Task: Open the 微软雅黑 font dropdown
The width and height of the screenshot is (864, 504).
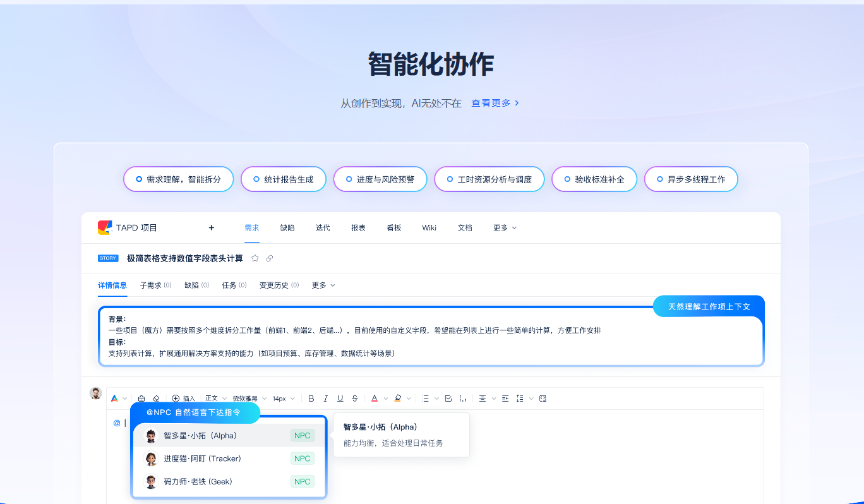Action: point(249,399)
